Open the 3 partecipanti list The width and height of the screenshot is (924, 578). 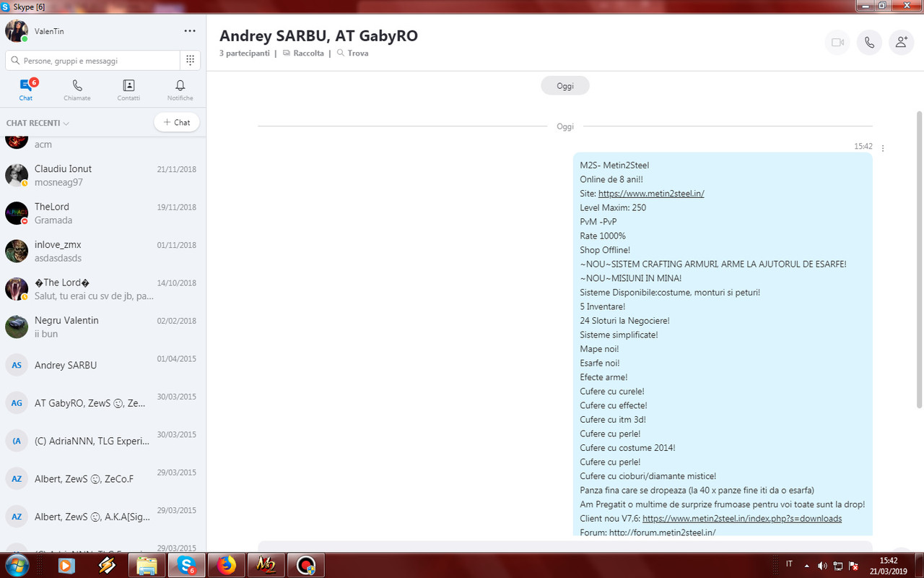click(245, 53)
